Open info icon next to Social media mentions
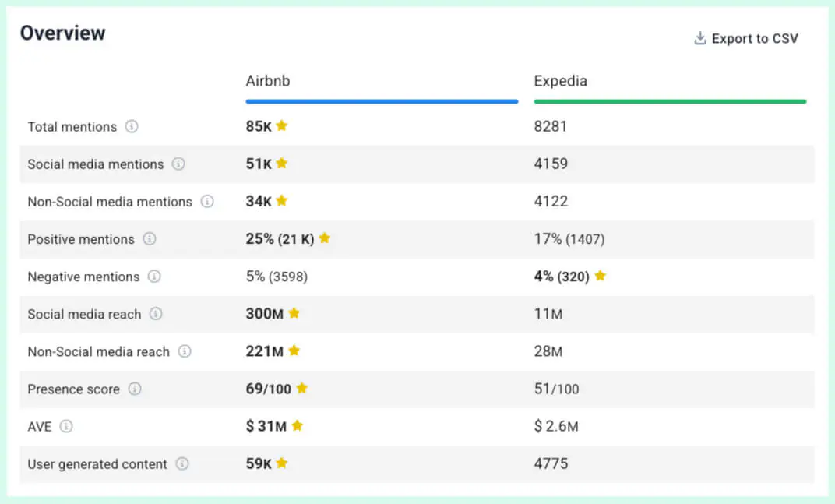 pyautogui.click(x=178, y=164)
